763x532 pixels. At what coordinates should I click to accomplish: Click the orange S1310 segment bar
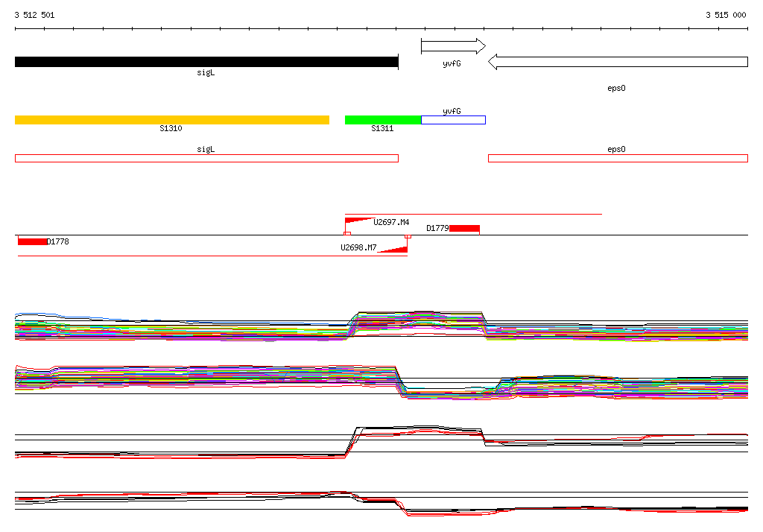pyautogui.click(x=172, y=120)
